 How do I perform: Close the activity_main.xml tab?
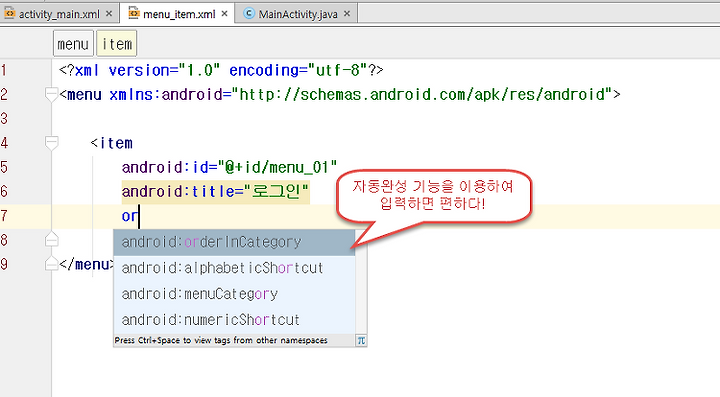(x=109, y=14)
